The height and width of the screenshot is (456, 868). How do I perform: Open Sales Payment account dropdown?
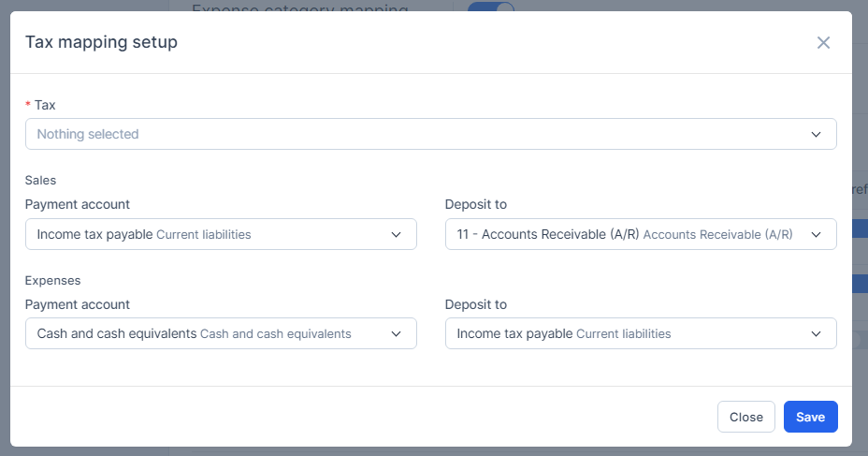[210, 234]
